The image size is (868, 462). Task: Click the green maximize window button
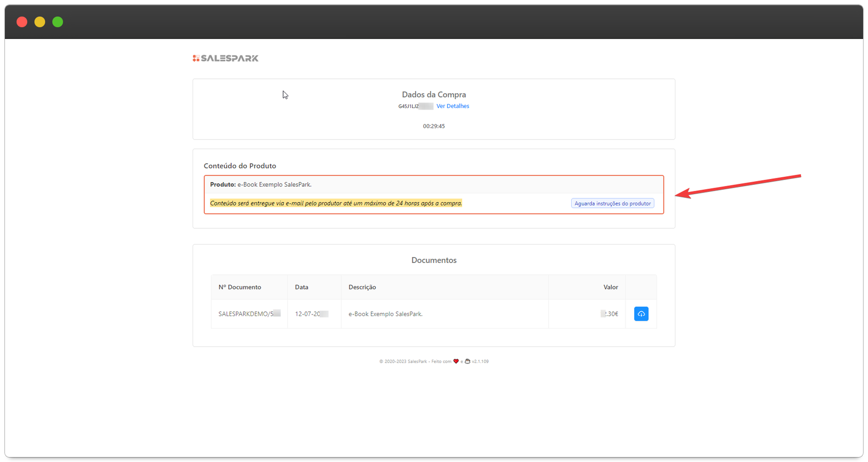[58, 22]
